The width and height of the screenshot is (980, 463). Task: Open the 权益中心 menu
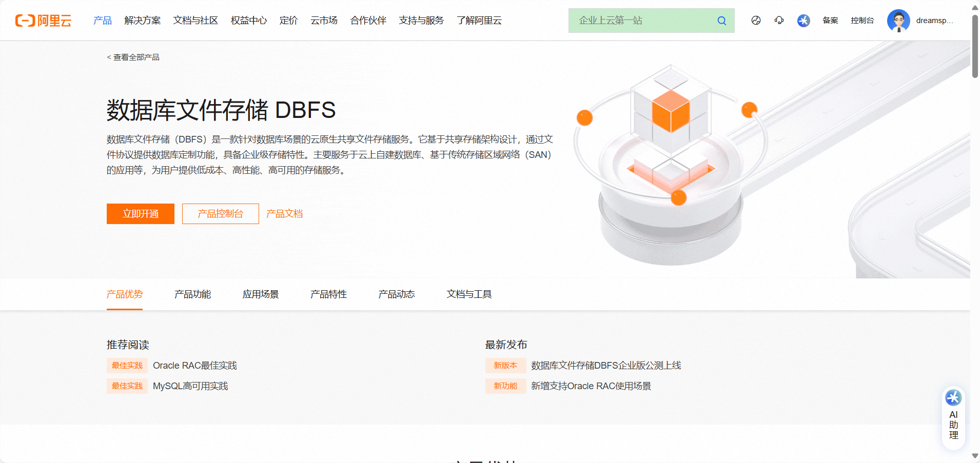pos(249,21)
